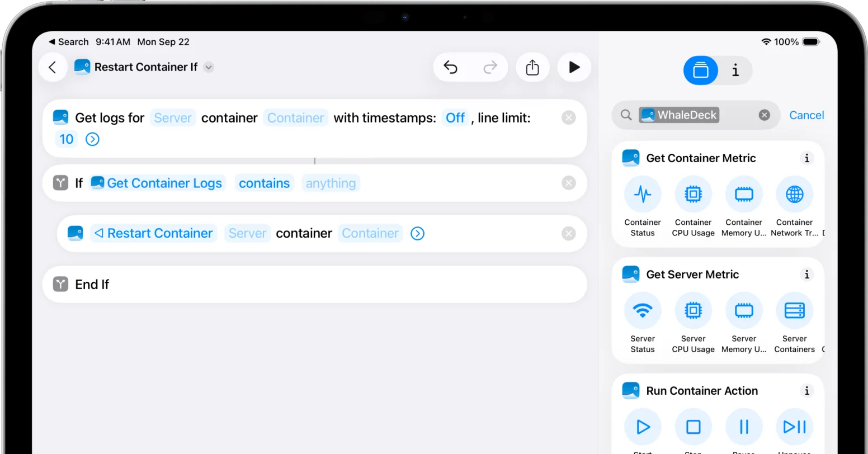Select the Container CPU Usage metric icon
The image size is (868, 454).
[x=693, y=194]
